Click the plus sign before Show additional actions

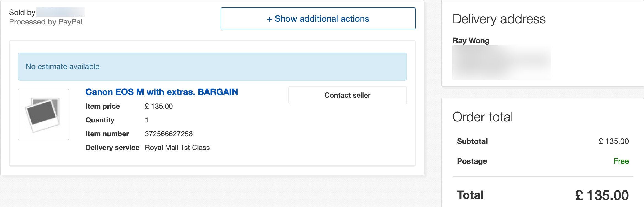(x=269, y=19)
